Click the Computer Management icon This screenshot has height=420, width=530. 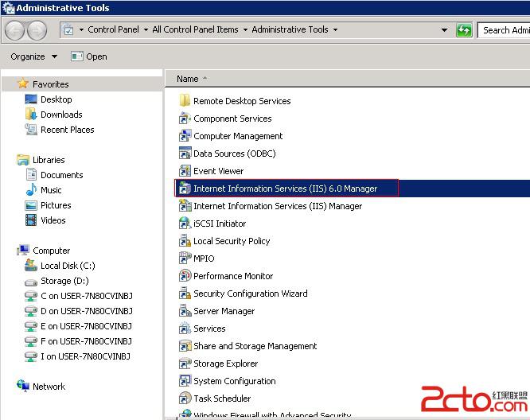[185, 136]
